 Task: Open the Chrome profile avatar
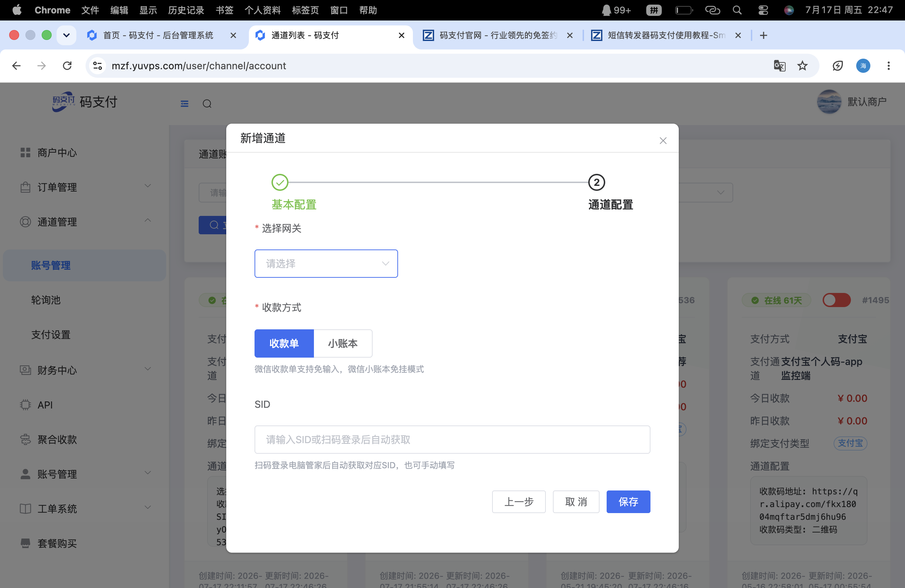[x=863, y=66]
